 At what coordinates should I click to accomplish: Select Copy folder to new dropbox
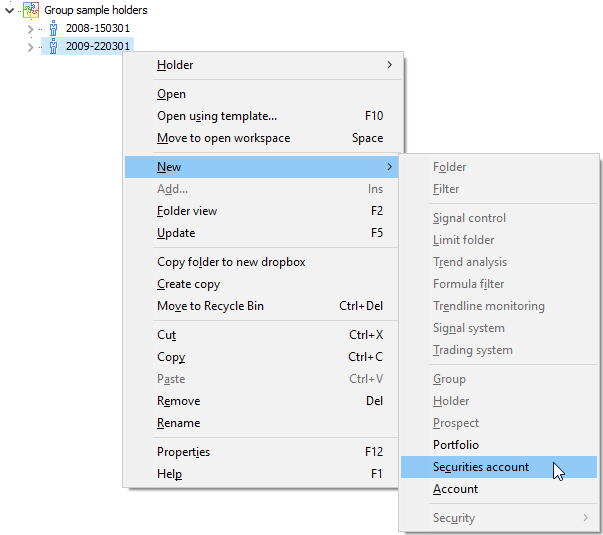coord(231,262)
